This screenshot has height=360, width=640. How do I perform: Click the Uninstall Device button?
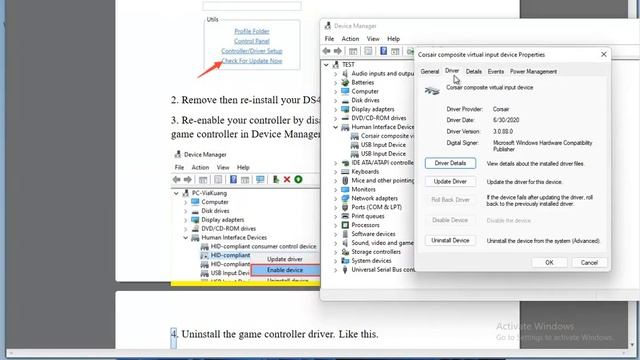450,240
